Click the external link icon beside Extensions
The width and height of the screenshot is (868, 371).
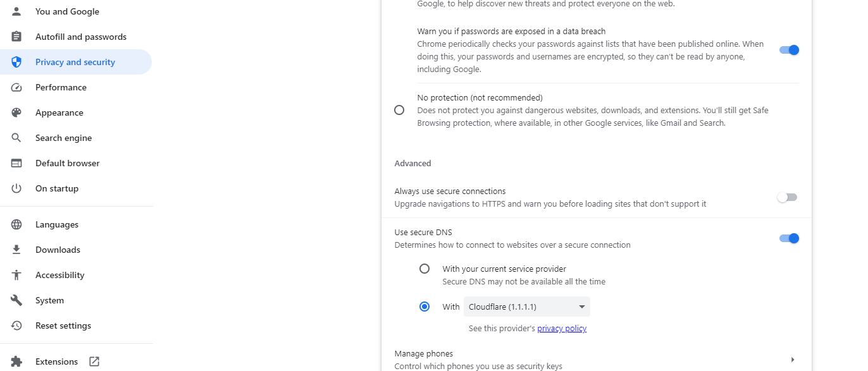pyautogui.click(x=94, y=361)
